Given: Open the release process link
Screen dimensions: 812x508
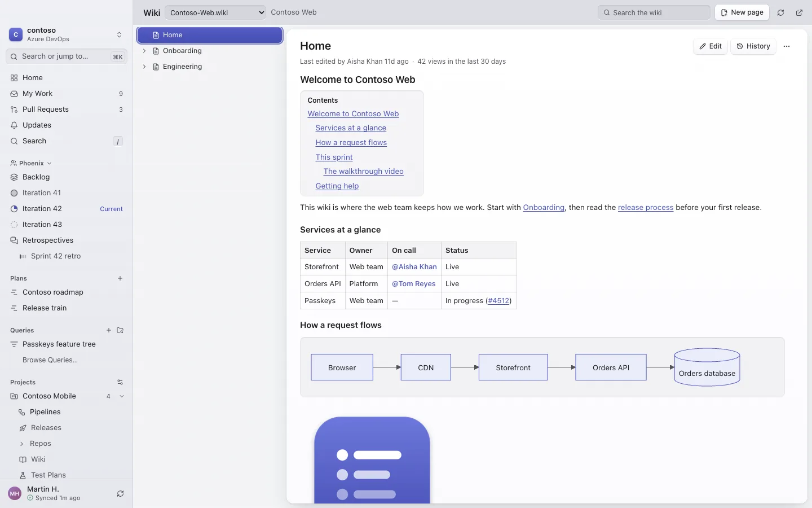Looking at the screenshot, I should tap(646, 208).
